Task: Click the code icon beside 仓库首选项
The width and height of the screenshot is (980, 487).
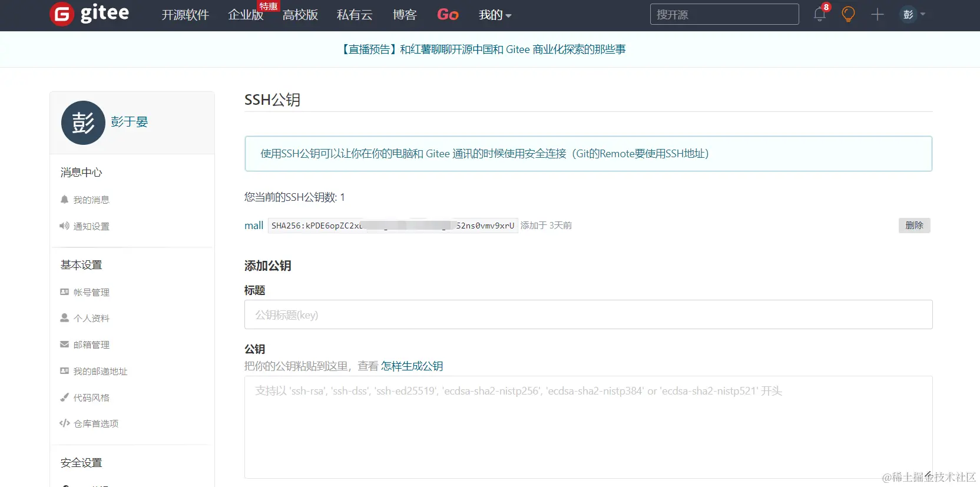Action: coord(64,423)
